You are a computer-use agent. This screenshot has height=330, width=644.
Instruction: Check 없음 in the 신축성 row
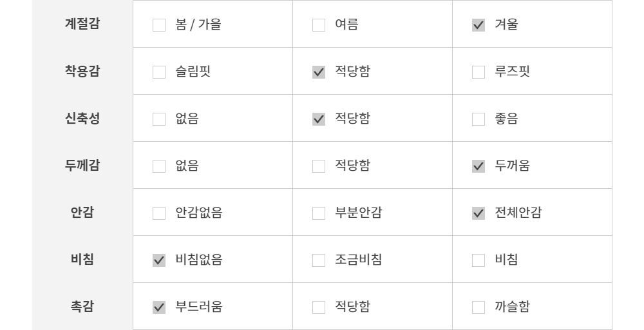coord(159,119)
